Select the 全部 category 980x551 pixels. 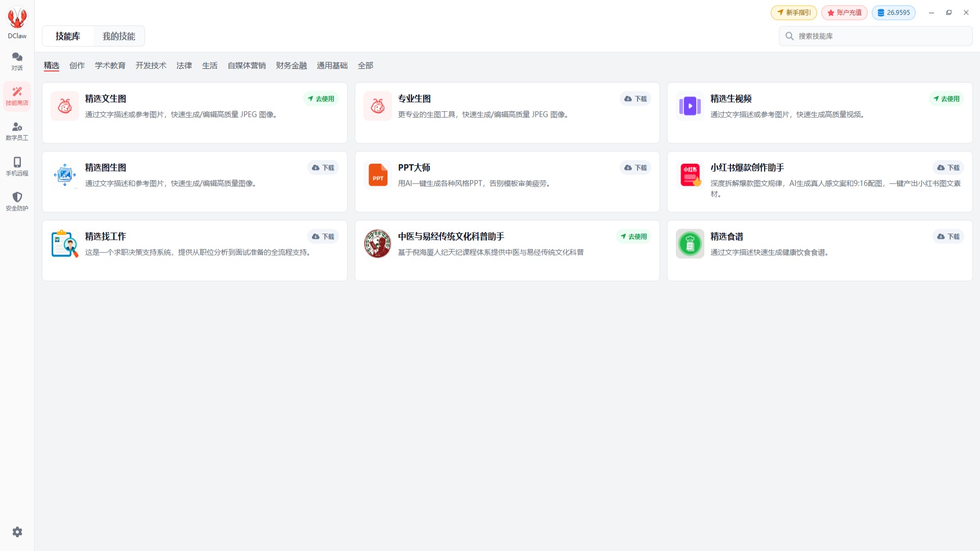[365, 65]
